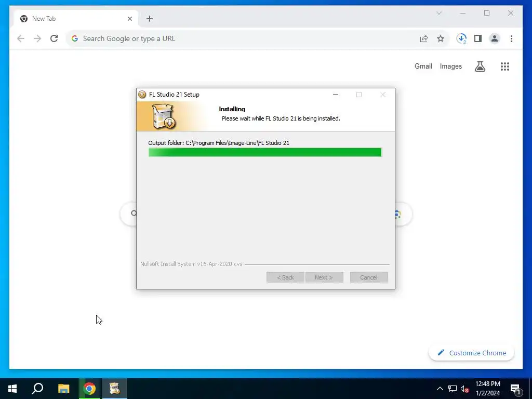Click the installer box icon in header
Image resolution: width=532 pixels, height=399 pixels.
[x=164, y=116]
